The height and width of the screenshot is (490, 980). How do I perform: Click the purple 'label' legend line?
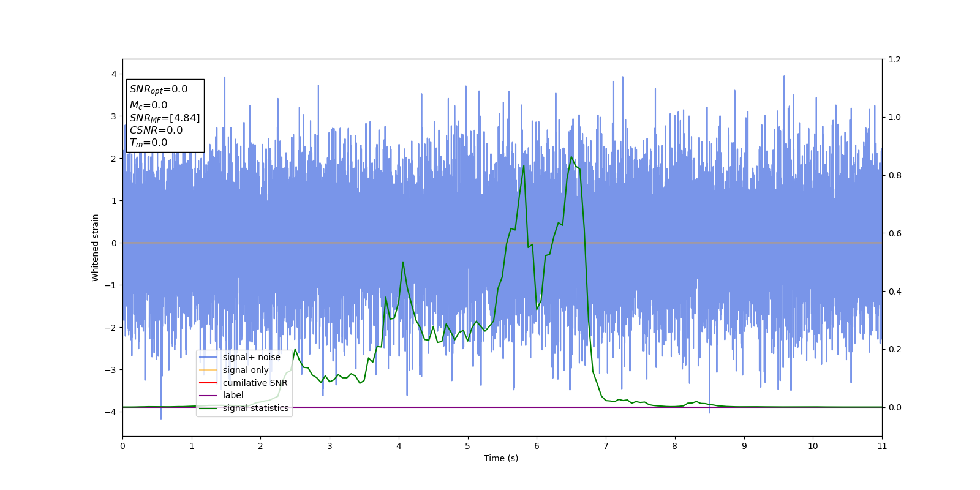(208, 396)
